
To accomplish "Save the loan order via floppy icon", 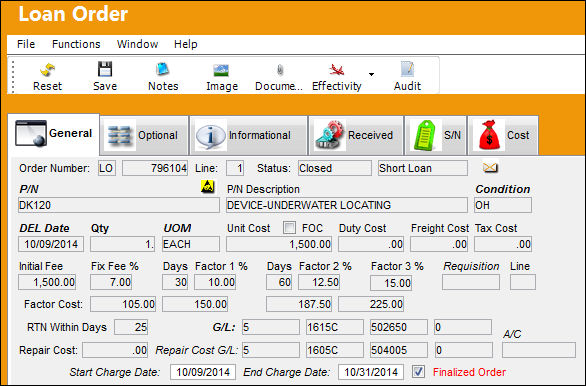I will (105, 70).
